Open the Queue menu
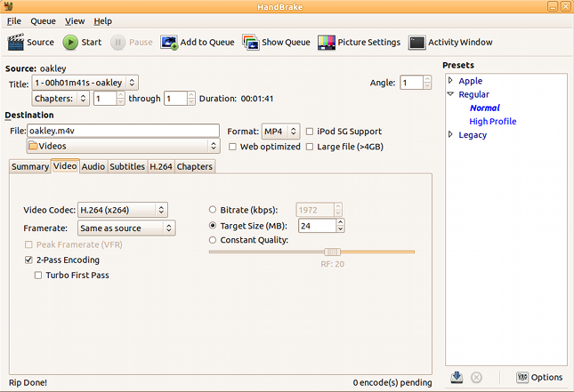 point(44,21)
